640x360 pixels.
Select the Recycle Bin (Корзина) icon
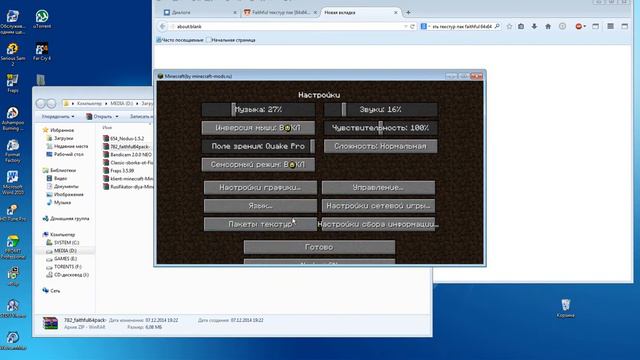(x=565, y=308)
